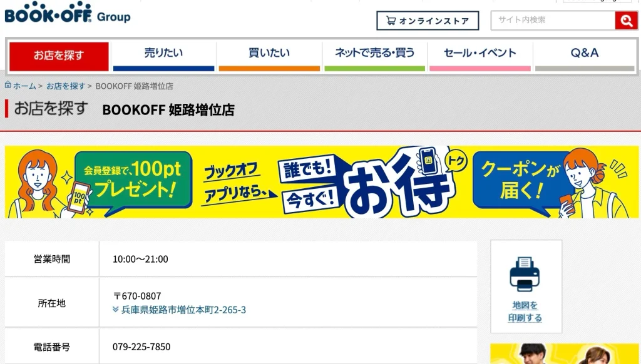Image resolution: width=641 pixels, height=364 pixels.
Task: Click the 地図を印刷する link
Action: [x=525, y=311]
